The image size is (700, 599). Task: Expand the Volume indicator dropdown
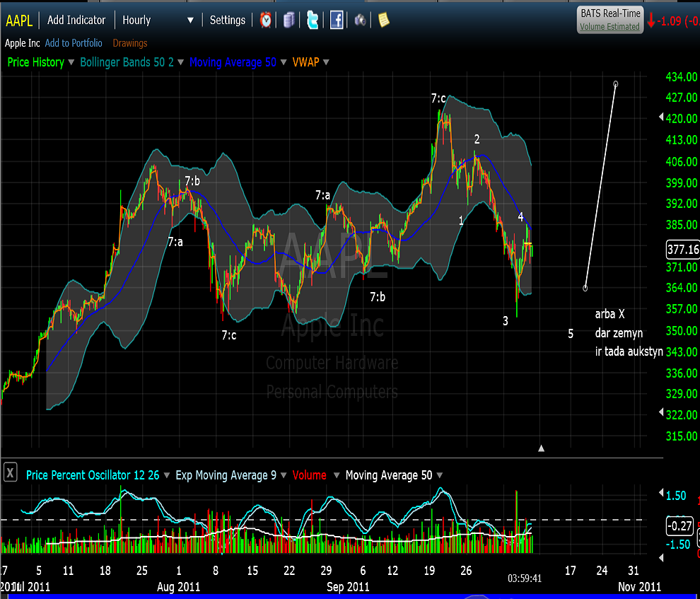point(337,475)
